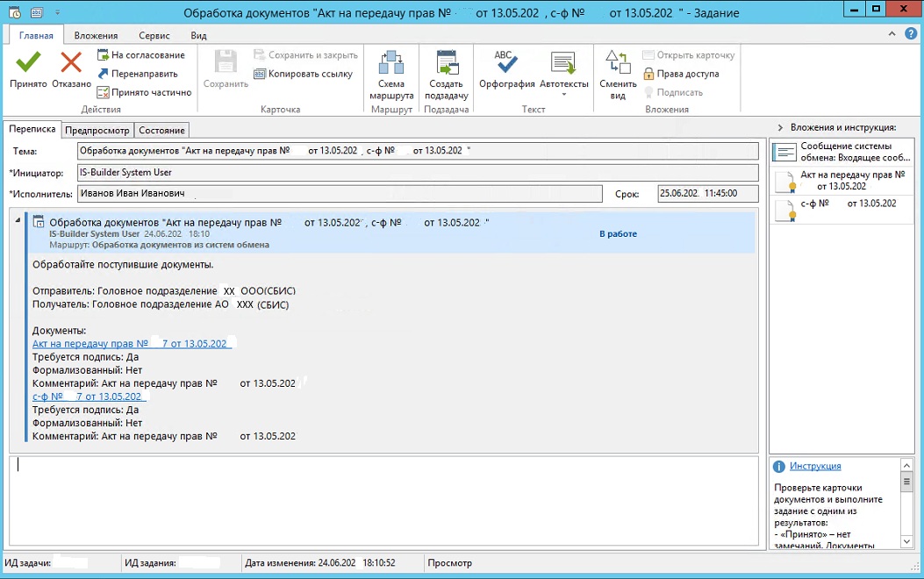Open Схема маршрута route diagram
The height and width of the screenshot is (579, 924).
pyautogui.click(x=390, y=65)
